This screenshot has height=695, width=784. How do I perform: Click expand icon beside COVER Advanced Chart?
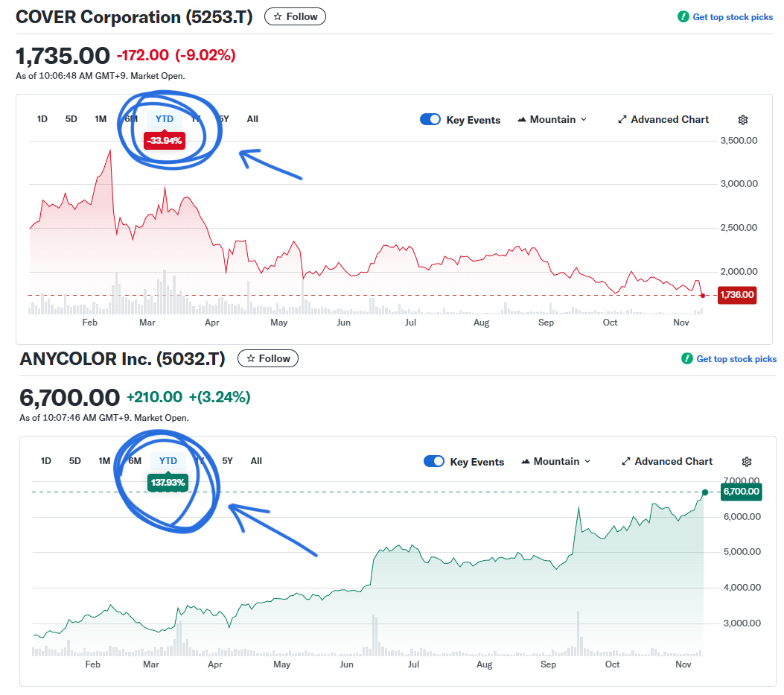click(x=622, y=120)
